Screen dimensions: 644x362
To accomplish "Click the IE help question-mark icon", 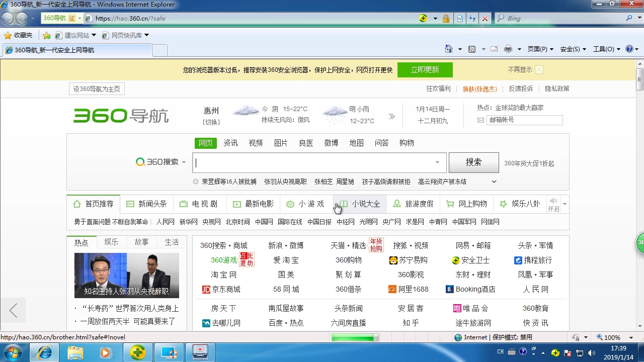I will pos(629,49).
